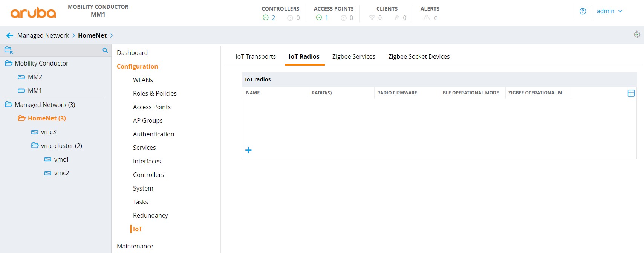The image size is (644, 253).
Task: Select IoT menu item
Action: click(x=138, y=229)
